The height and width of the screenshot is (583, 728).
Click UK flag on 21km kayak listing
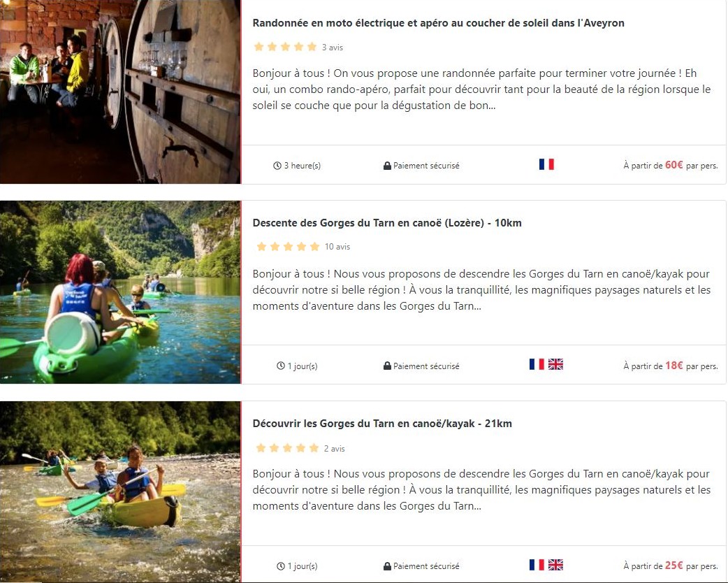pos(555,565)
